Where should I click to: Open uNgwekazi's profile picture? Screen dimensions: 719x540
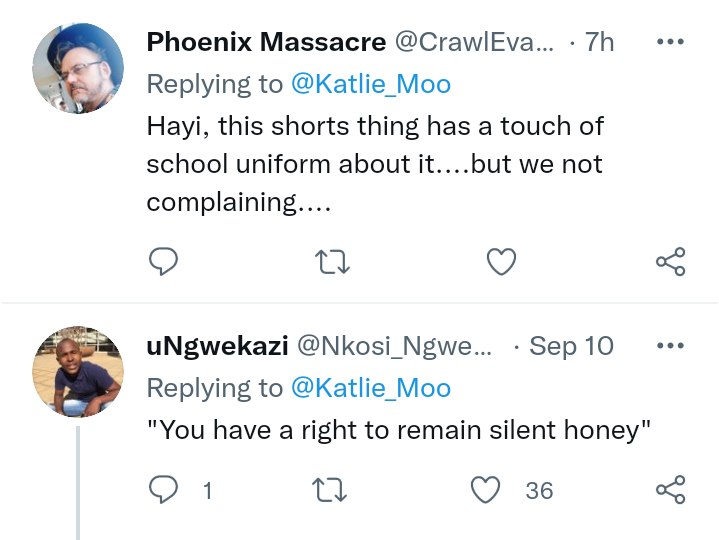point(79,371)
